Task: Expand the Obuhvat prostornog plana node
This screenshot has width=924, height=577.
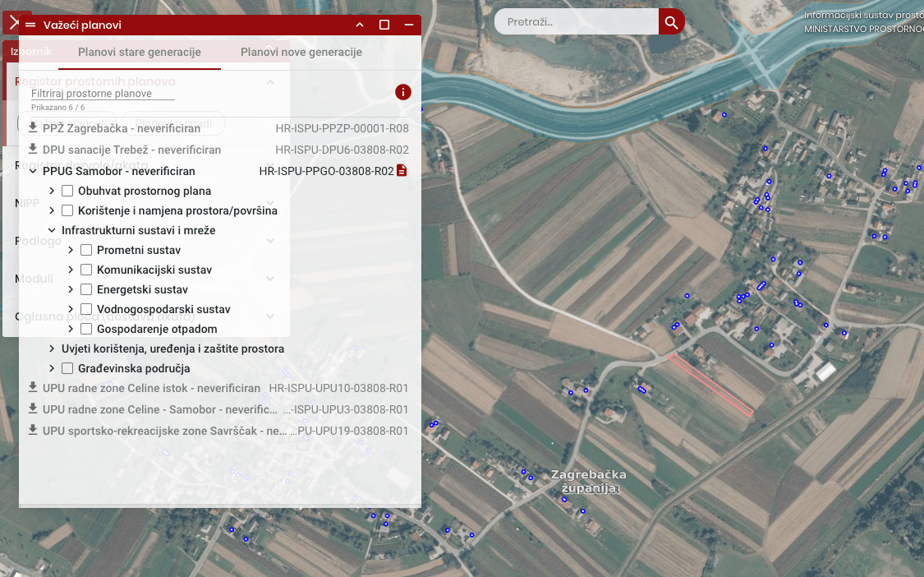Action: tap(52, 191)
